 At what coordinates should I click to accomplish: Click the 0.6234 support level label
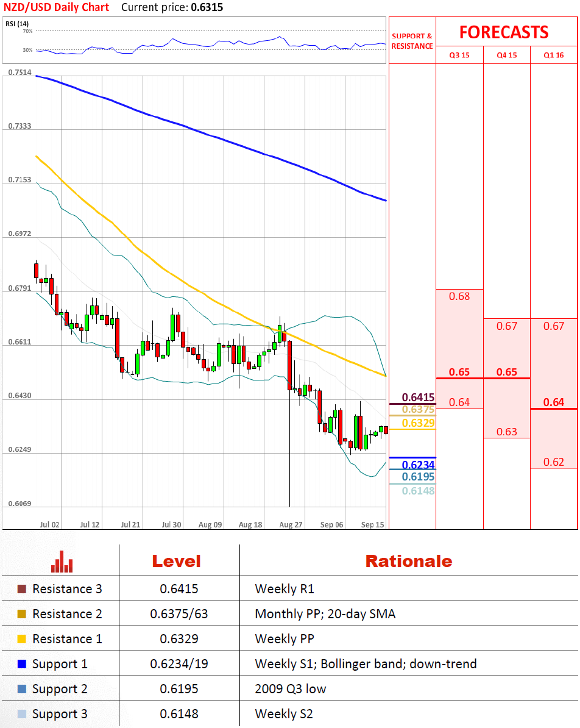[418, 465]
